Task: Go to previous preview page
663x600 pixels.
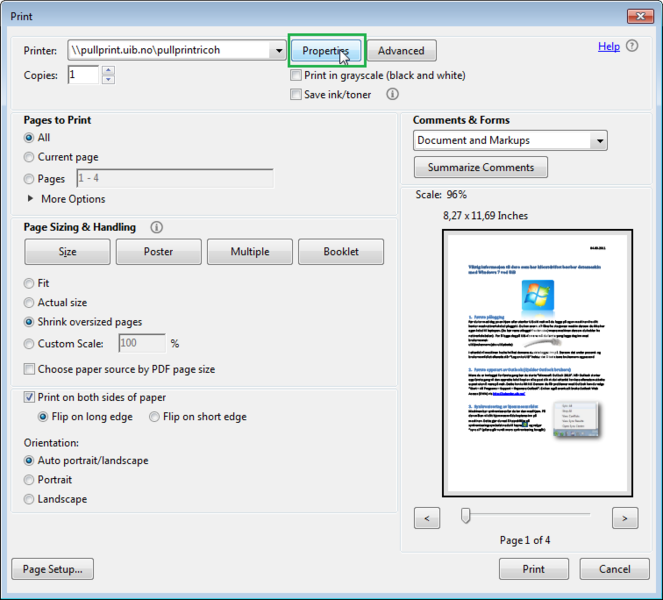Action: pyautogui.click(x=427, y=518)
